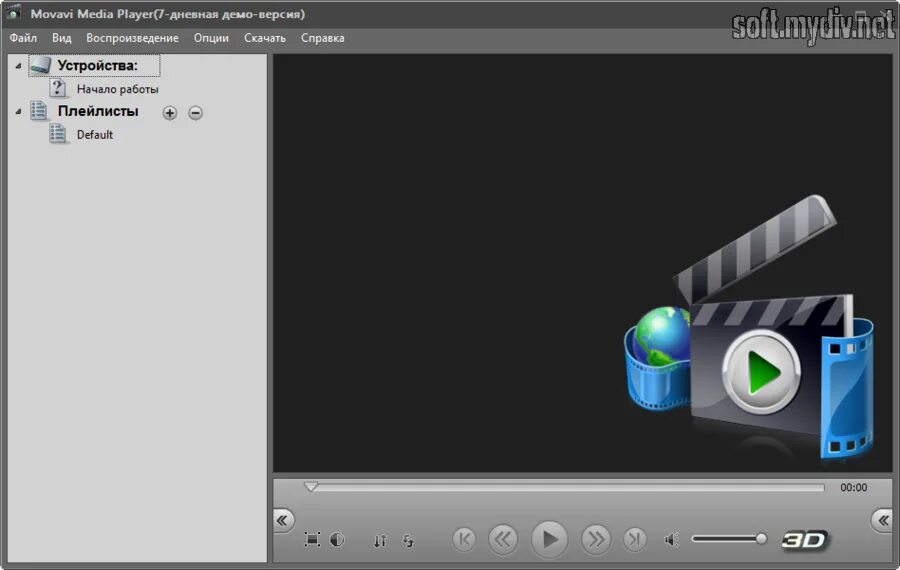Screen dimensions: 900x570
Task: Click the Устройства drive icon
Action: [40, 65]
